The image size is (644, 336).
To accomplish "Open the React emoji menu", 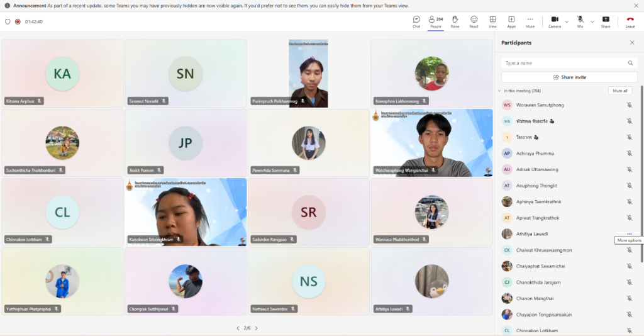I will tap(474, 21).
